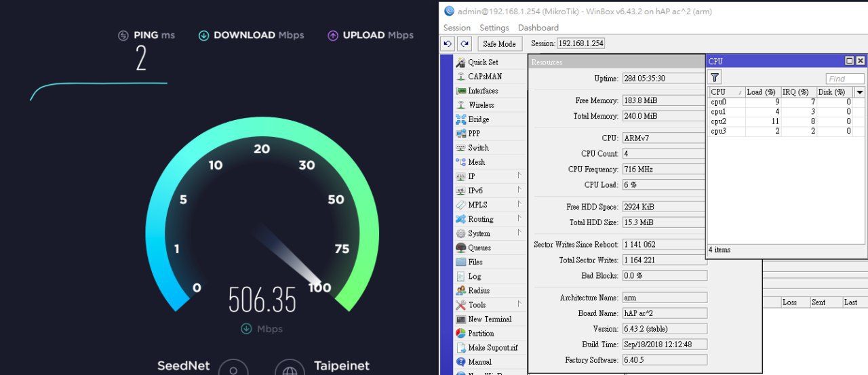The width and height of the screenshot is (868, 375).
Task: Click the speed test gauge dial
Action: click(262, 217)
